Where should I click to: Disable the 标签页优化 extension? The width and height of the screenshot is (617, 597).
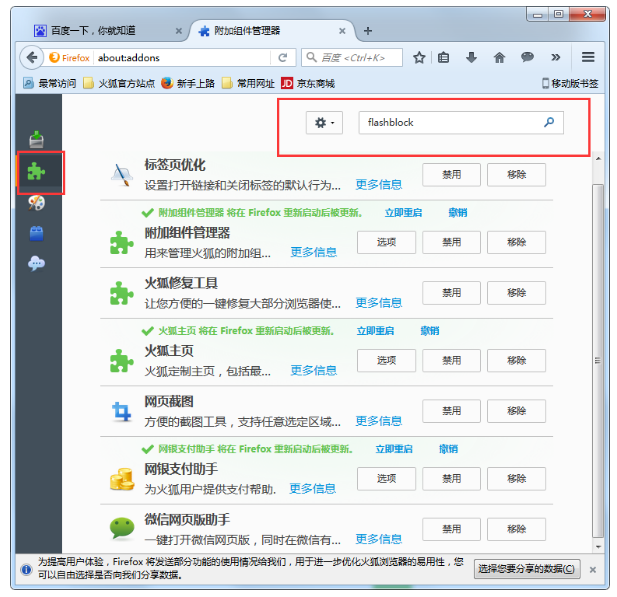(x=451, y=175)
